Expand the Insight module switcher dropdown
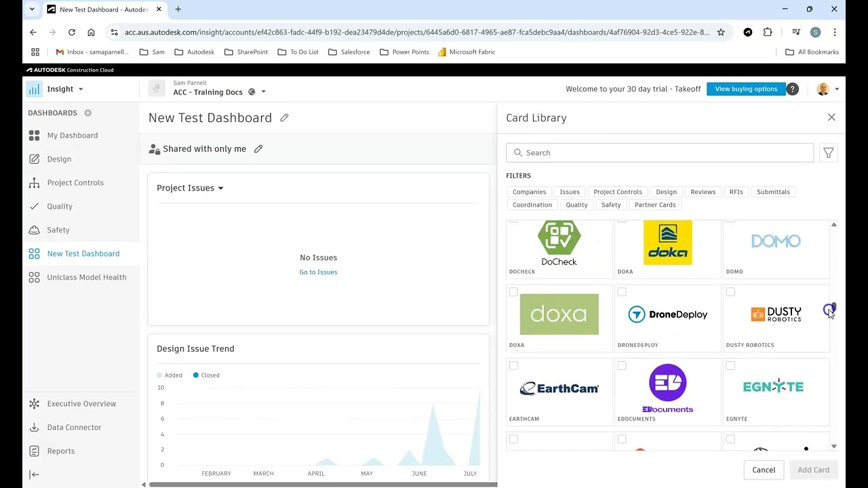Viewport: 868px width, 488px height. (81, 89)
